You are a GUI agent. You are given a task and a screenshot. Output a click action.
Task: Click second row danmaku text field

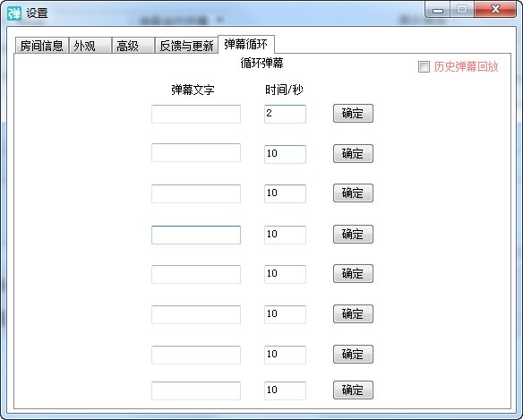[x=196, y=153]
